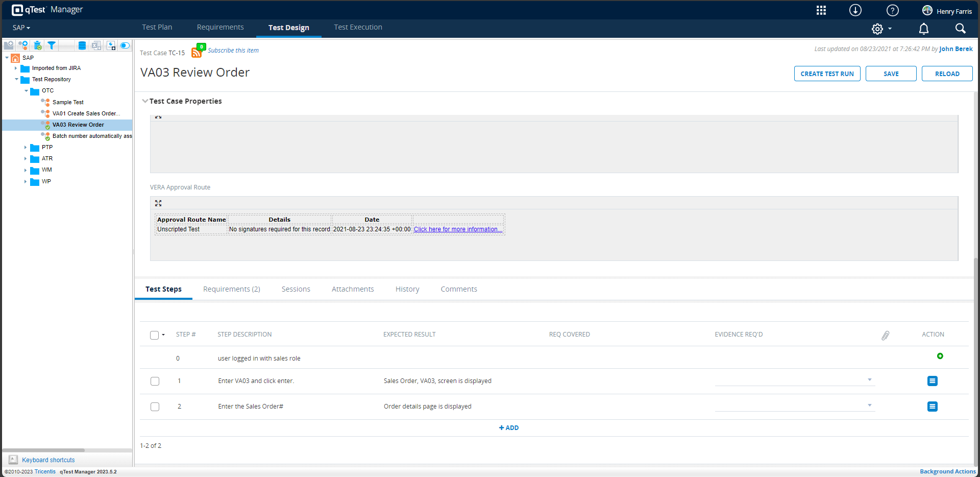Click the import from Excel icon
Screen dimensions: 980x477
(96, 45)
